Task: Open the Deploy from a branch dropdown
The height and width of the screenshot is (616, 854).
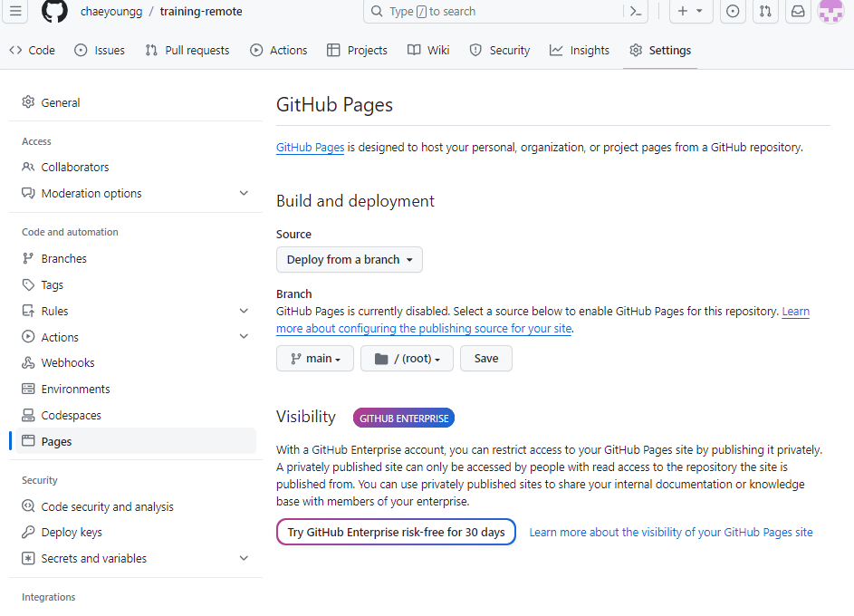Action: [x=349, y=260]
